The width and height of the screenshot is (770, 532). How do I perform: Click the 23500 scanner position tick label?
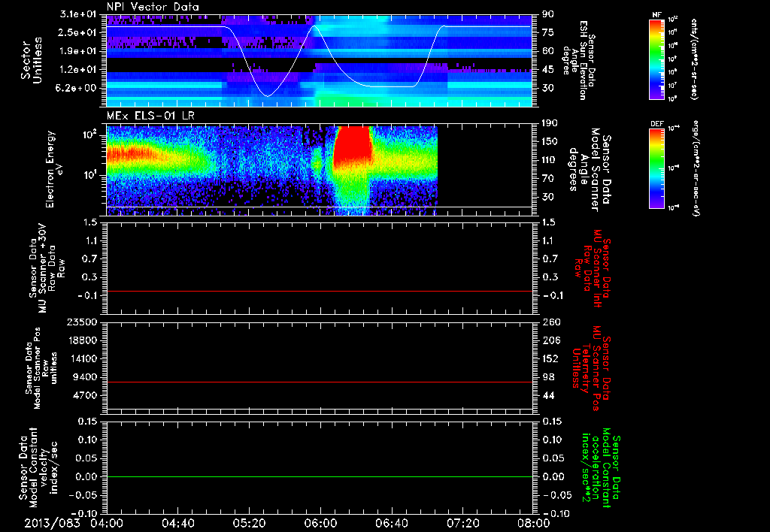pos(81,322)
